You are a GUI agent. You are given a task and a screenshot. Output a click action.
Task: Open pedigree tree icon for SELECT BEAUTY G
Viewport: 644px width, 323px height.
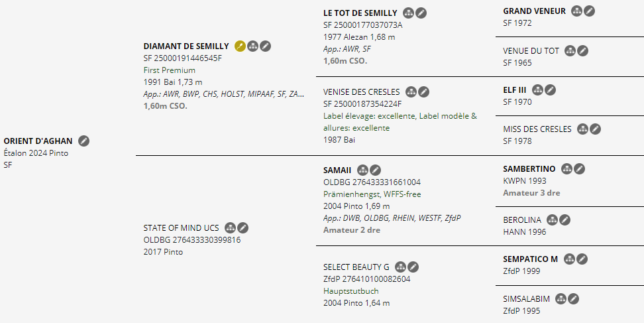pos(400,267)
